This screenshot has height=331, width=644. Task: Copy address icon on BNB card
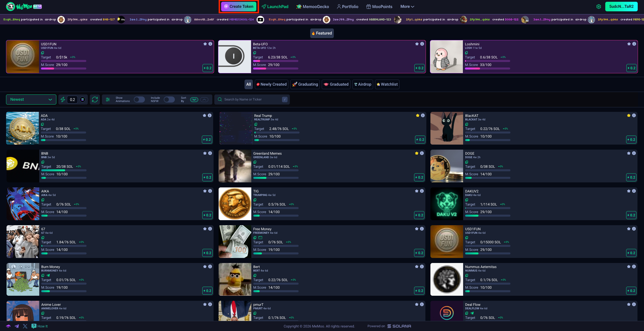43,162
